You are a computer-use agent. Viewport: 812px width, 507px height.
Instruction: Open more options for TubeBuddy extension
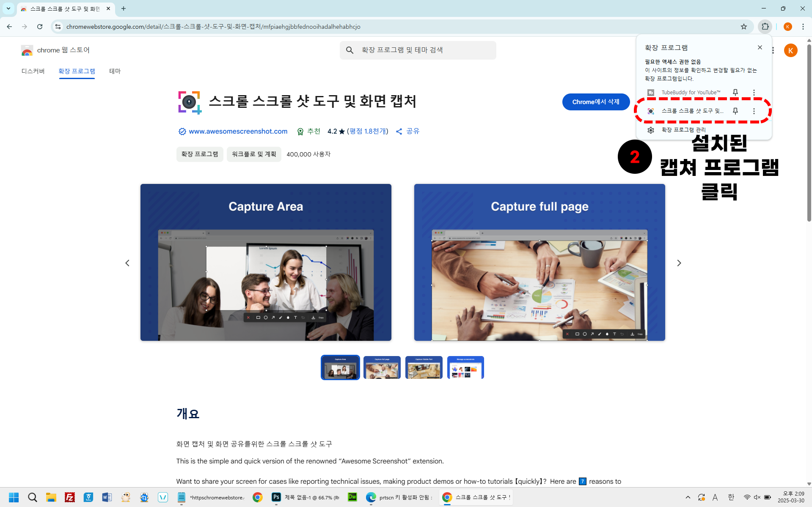[754, 92]
